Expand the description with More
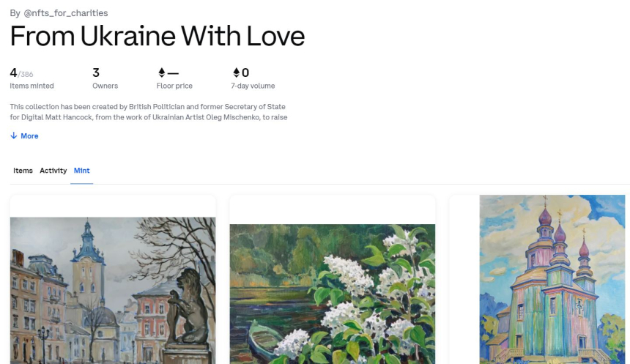The image size is (630, 364). [29, 136]
